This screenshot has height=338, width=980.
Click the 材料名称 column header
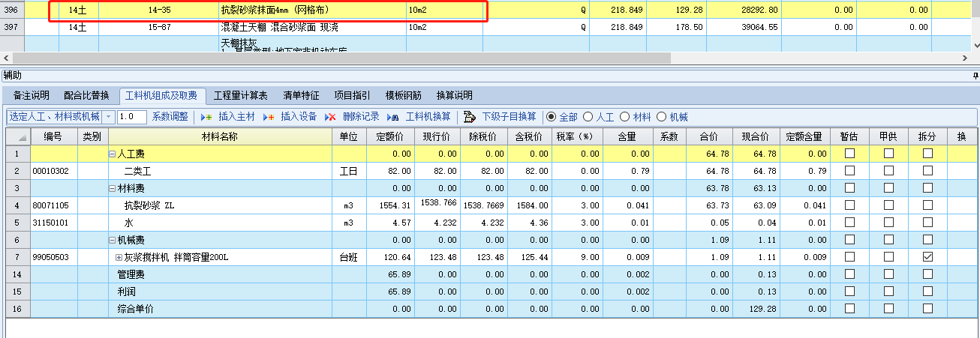[220, 136]
